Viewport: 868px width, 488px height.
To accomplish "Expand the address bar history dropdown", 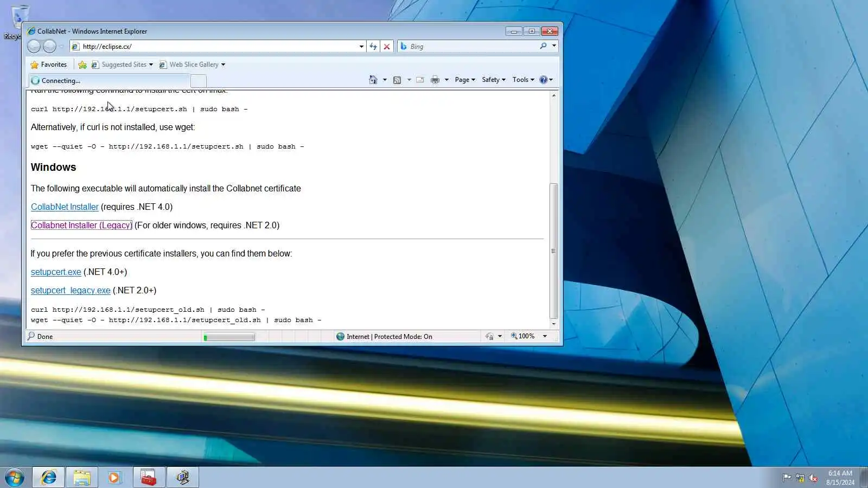I will pyautogui.click(x=361, y=47).
